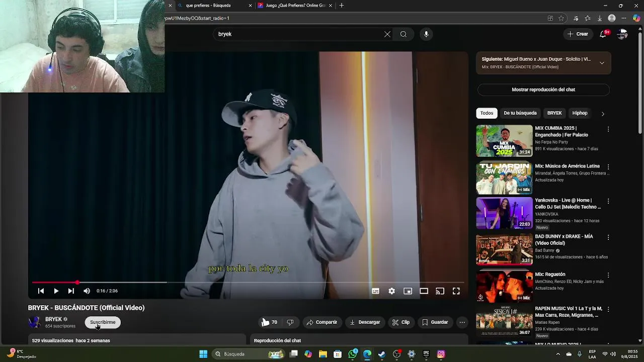Mute the video volume
Viewport: 644px width, 362px height.
(87, 291)
